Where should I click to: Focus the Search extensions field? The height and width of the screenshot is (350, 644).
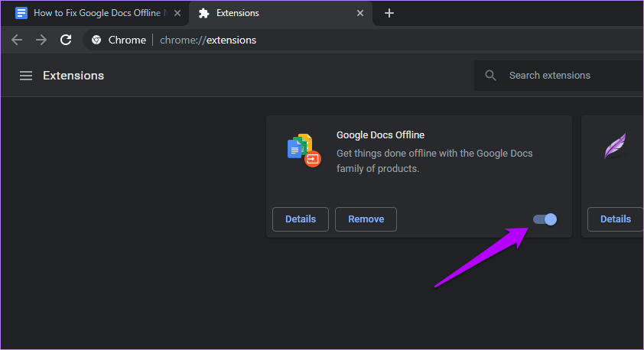(x=558, y=76)
